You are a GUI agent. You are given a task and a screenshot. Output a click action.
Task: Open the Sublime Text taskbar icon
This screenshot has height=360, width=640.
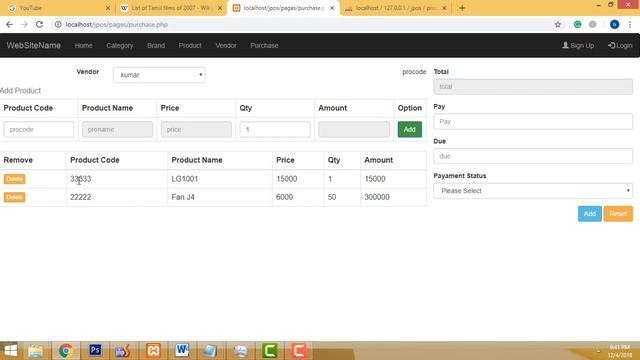123,350
